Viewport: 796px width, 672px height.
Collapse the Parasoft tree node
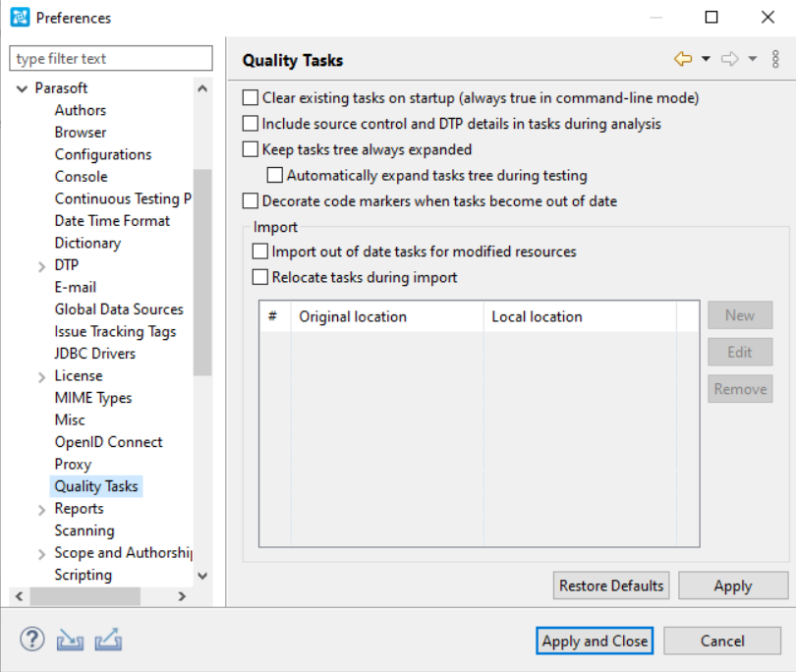(22, 88)
